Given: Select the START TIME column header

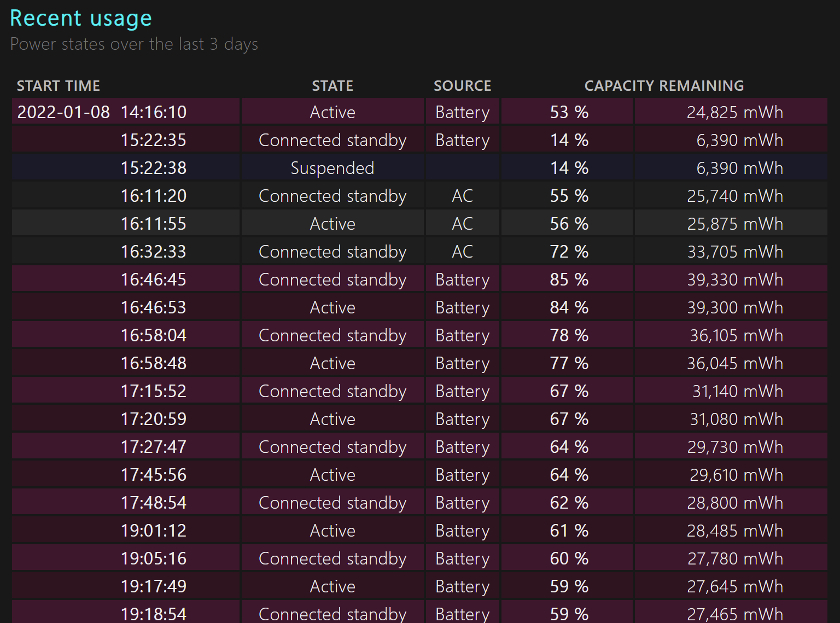Looking at the screenshot, I should click(x=59, y=86).
